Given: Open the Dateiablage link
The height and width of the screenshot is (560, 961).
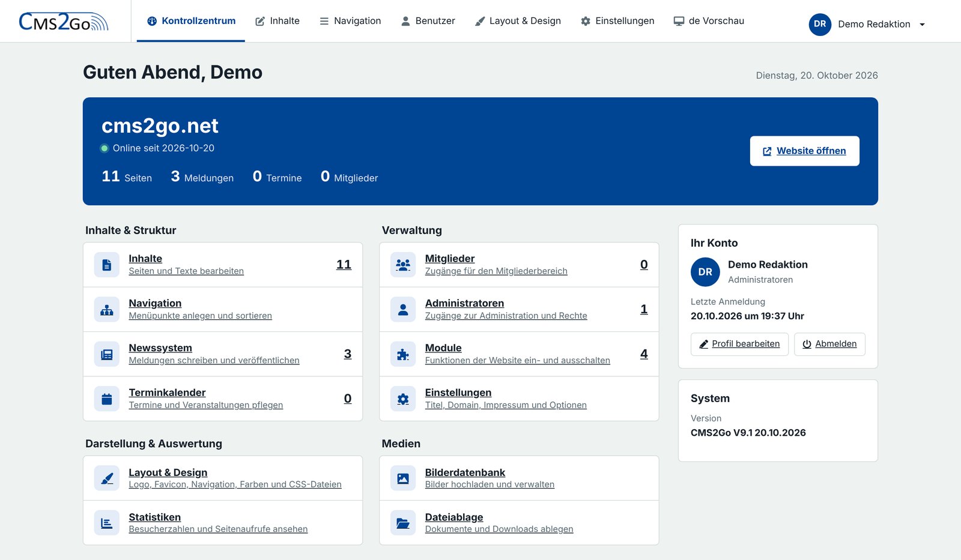Looking at the screenshot, I should [454, 517].
